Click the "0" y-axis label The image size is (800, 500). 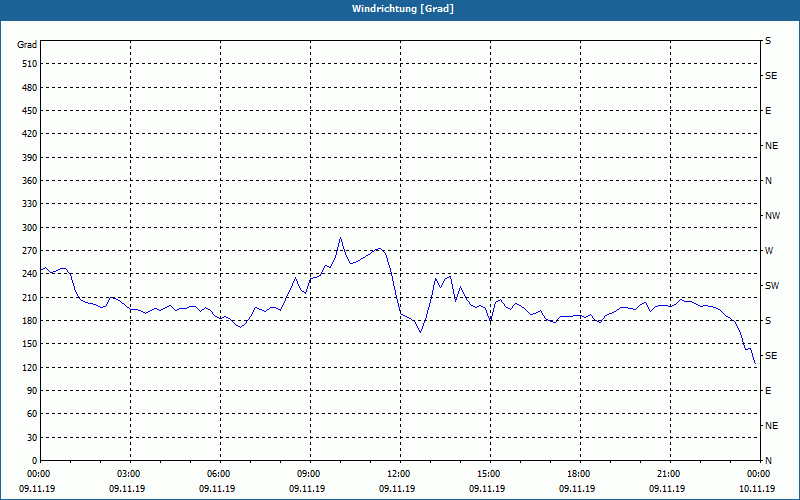[x=34, y=460]
